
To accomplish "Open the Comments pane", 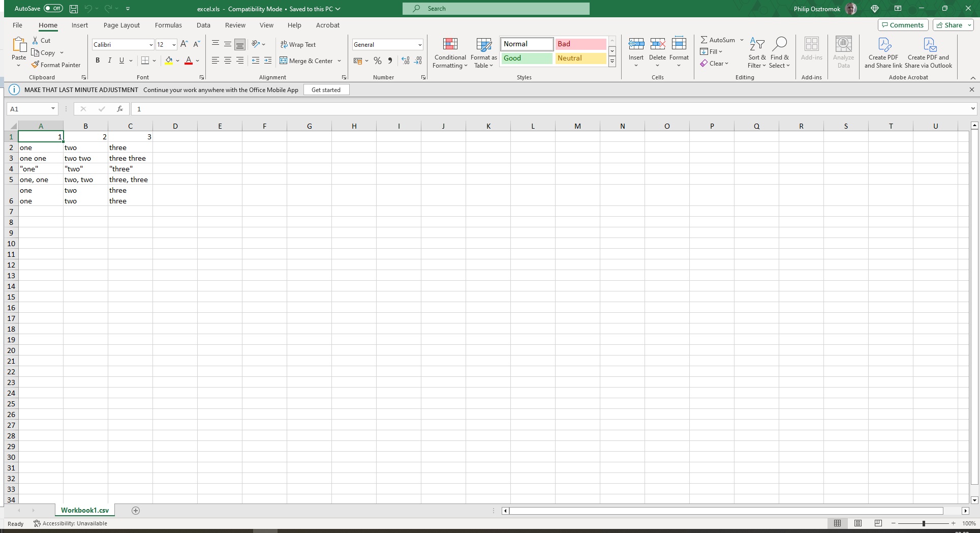I will [903, 25].
